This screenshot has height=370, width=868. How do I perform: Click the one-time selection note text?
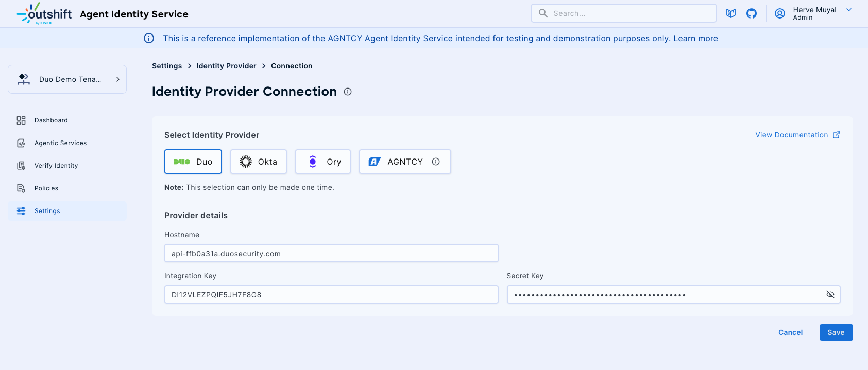(249, 187)
